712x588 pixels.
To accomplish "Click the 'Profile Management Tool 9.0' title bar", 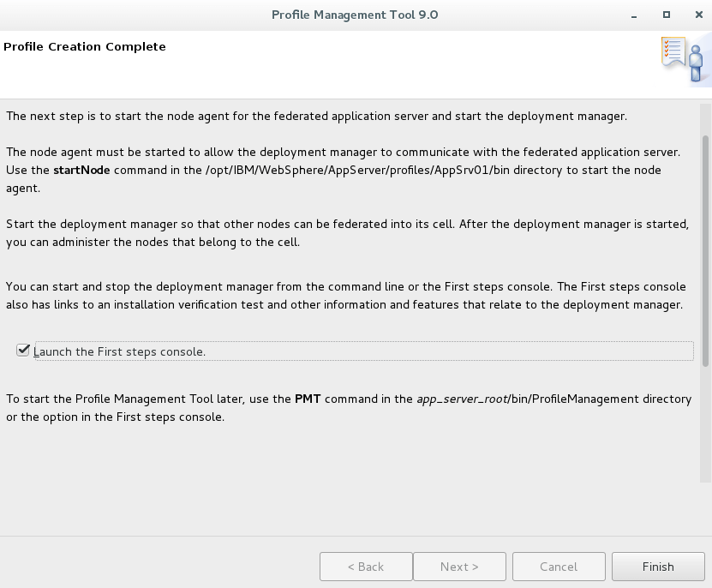I will (355, 15).
